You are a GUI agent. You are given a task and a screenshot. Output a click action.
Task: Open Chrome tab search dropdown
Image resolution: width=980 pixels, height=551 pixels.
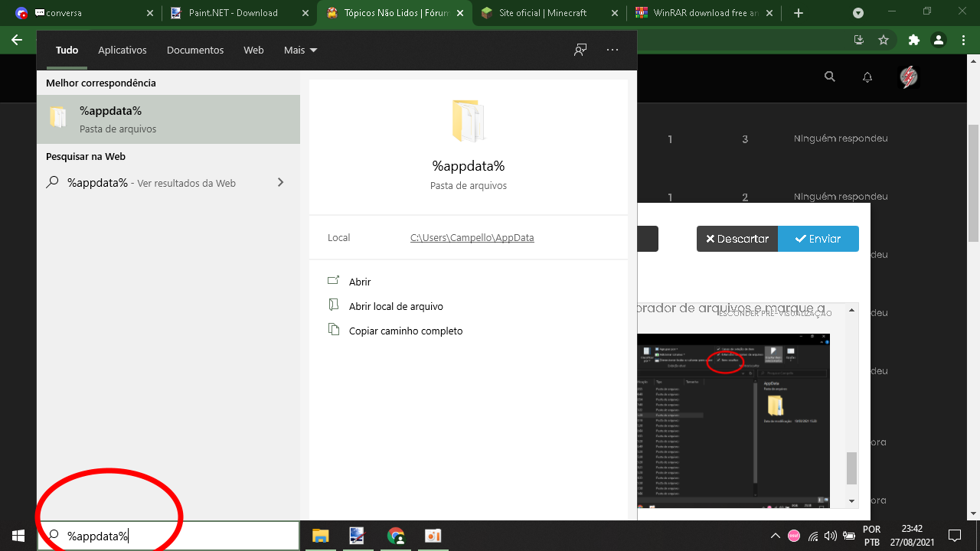point(858,13)
